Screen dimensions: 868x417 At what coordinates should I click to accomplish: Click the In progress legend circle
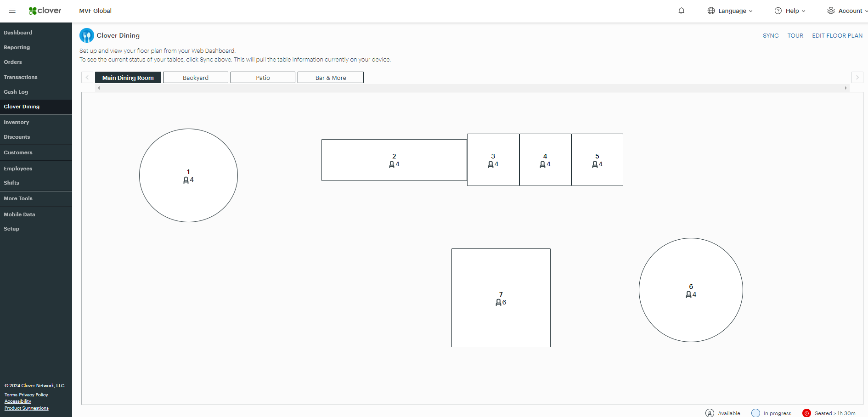coord(755,413)
